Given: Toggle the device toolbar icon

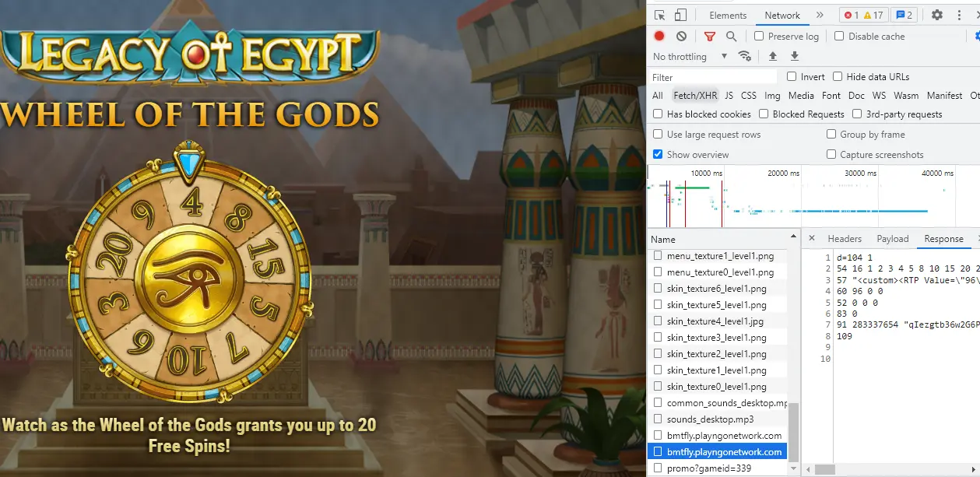Looking at the screenshot, I should [680, 16].
